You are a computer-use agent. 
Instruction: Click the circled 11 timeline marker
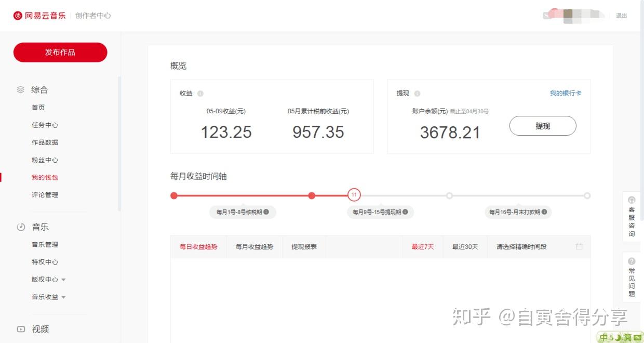pyautogui.click(x=354, y=195)
